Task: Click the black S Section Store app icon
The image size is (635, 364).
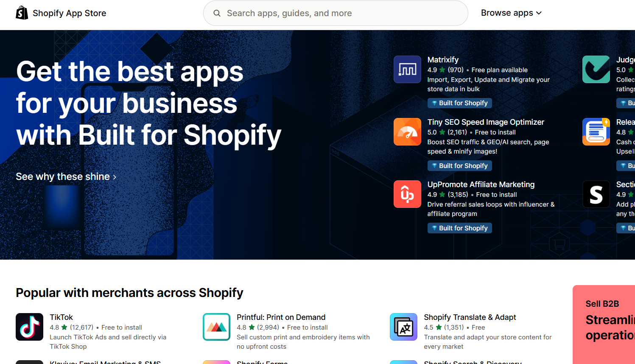Action: [596, 194]
